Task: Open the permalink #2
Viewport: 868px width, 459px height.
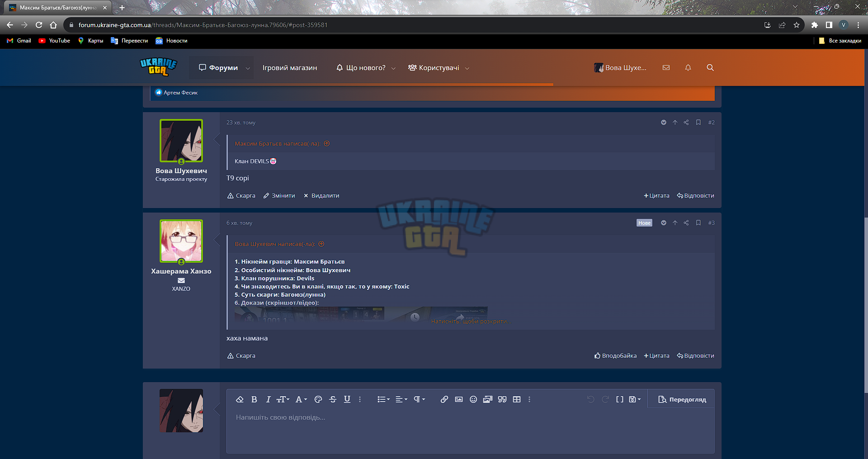Action: (711, 123)
